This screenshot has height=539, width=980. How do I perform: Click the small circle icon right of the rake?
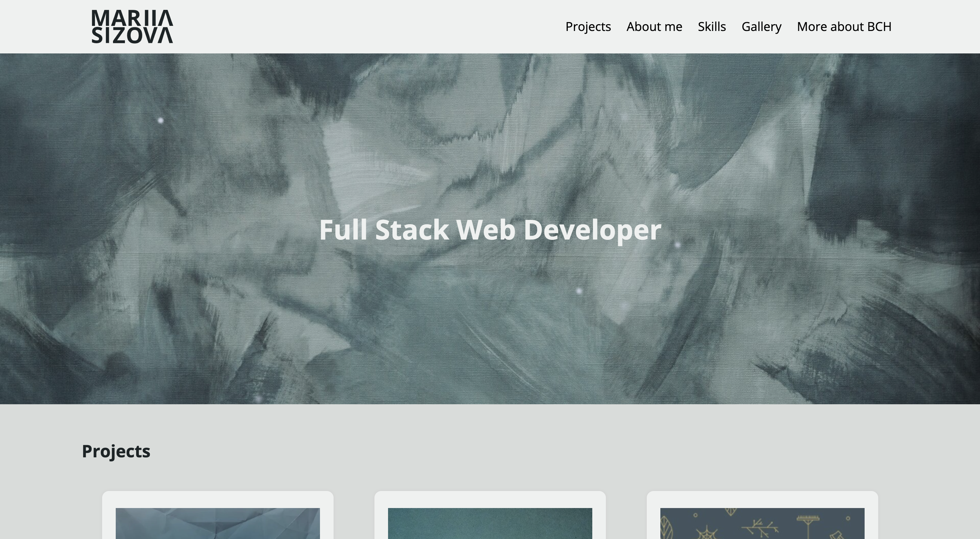(x=848, y=519)
